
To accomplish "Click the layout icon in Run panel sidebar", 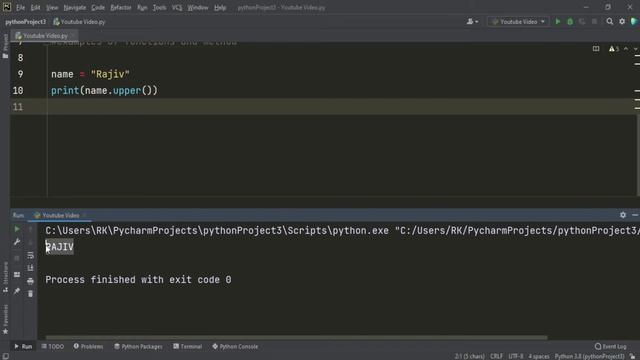I will click(x=17, y=275).
